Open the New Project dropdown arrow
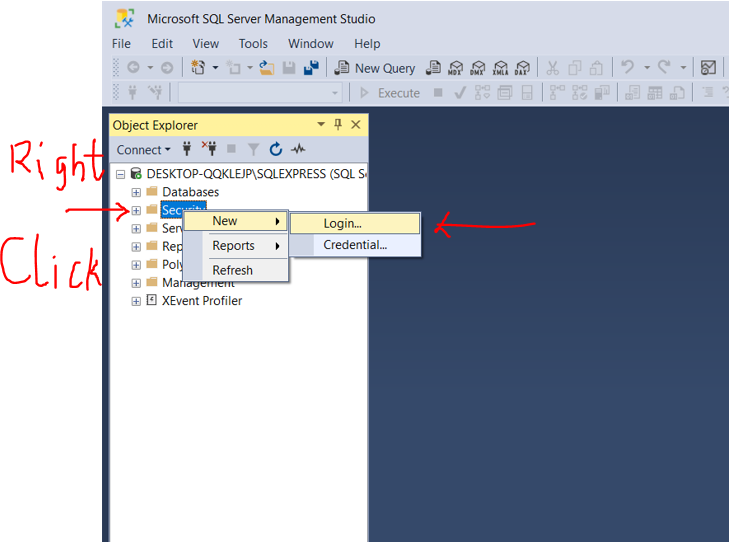The width and height of the screenshot is (729, 542). [215, 68]
